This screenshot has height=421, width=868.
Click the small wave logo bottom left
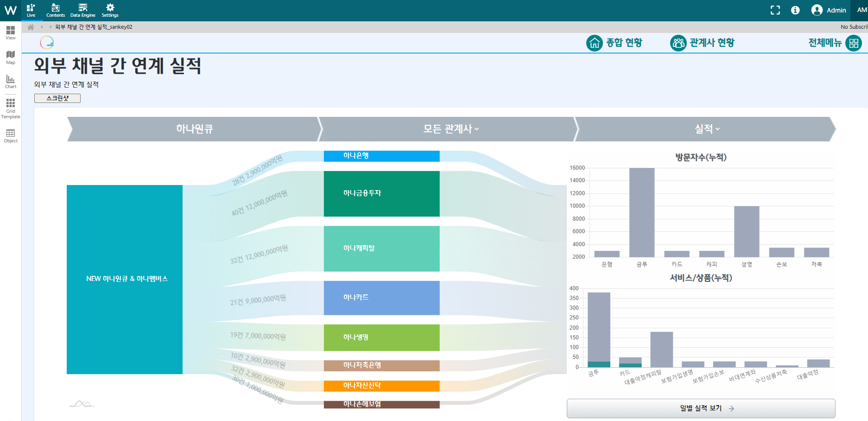[82, 404]
